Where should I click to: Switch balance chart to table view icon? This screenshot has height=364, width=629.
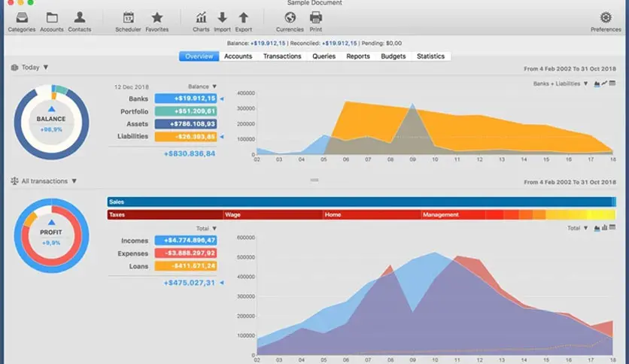click(x=612, y=83)
